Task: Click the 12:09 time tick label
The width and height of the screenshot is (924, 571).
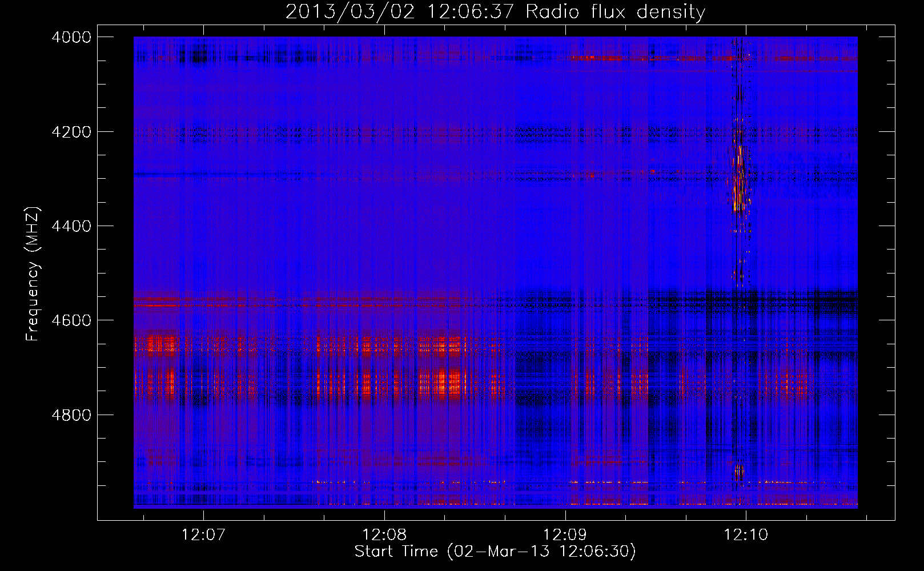Action: (565, 535)
